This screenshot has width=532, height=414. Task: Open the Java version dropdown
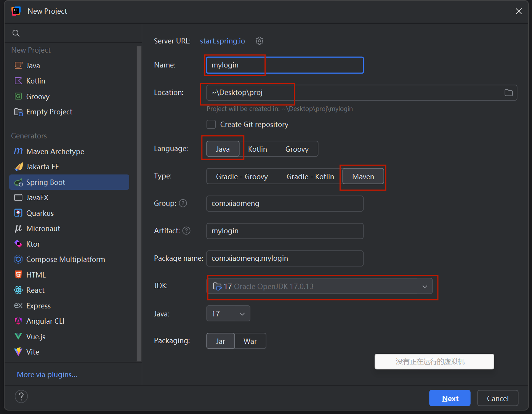[228, 314]
